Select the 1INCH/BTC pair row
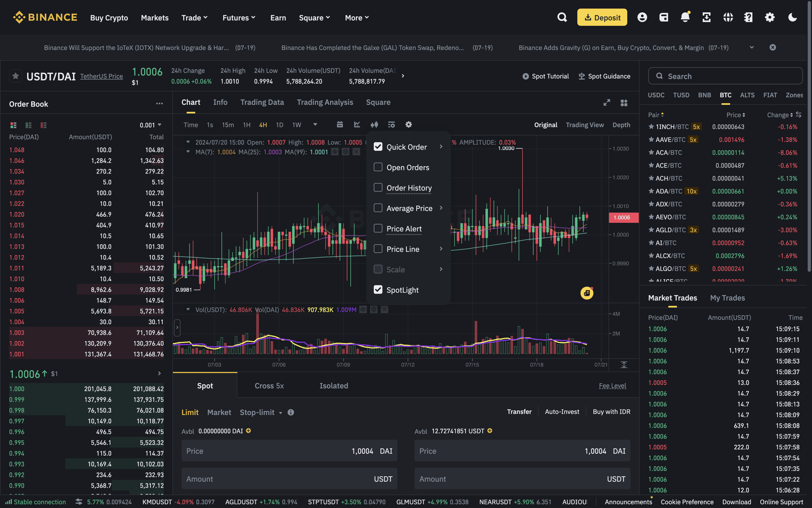The width and height of the screenshot is (812, 508). 723,127
